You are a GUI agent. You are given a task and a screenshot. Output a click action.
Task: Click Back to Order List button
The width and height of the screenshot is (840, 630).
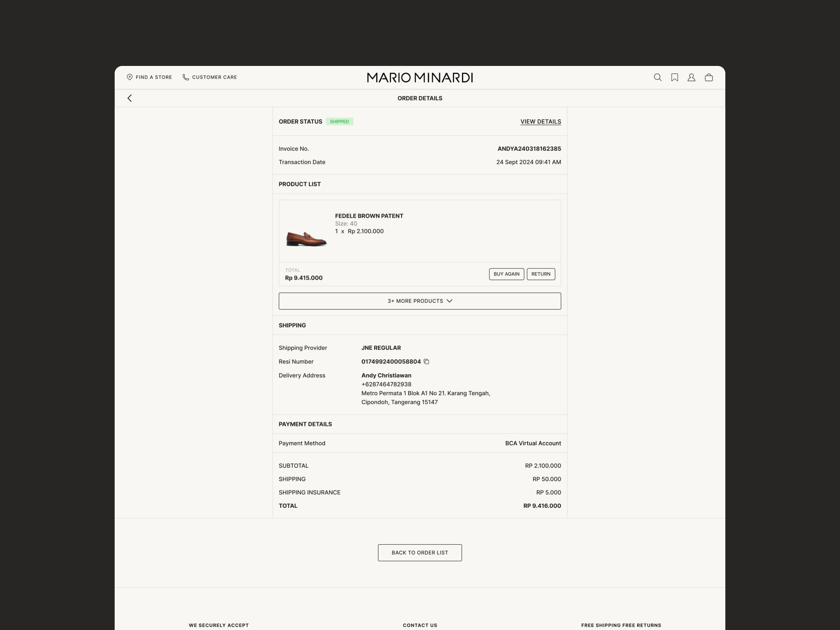click(420, 553)
